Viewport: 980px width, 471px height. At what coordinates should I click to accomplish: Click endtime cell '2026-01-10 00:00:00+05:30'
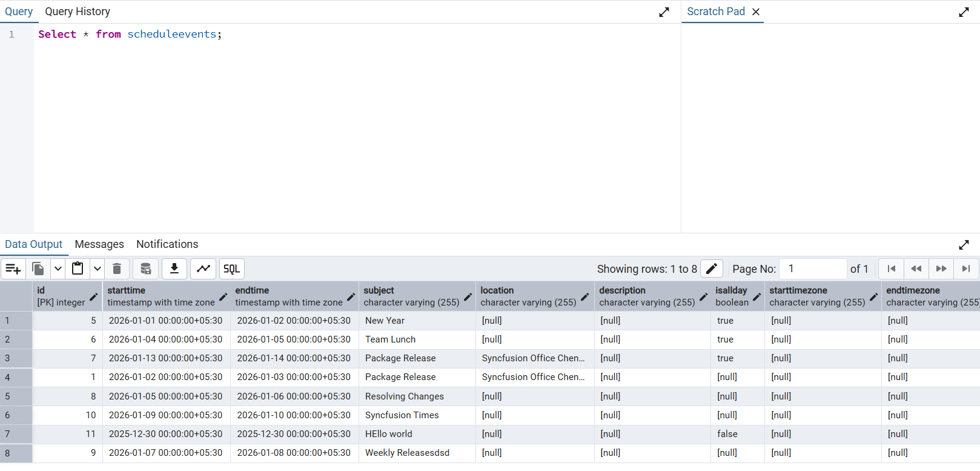tap(294, 415)
